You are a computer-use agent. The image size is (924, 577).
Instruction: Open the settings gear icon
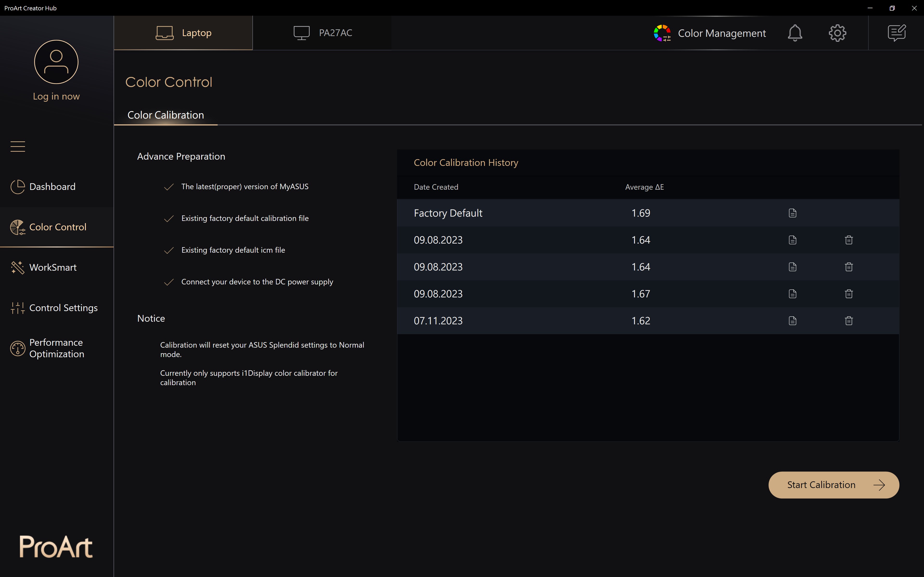[837, 33]
